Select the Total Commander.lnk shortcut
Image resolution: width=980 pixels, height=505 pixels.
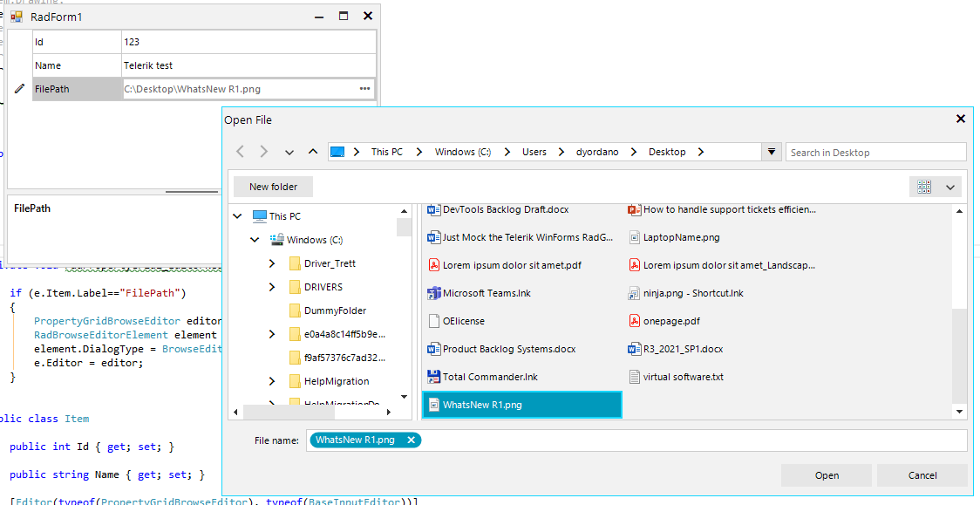489,377
